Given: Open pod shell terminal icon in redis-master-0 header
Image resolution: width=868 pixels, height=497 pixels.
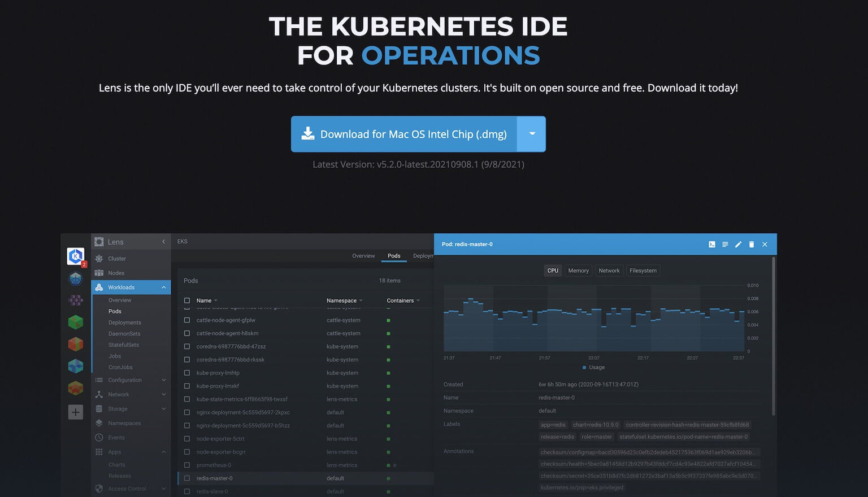Looking at the screenshot, I should point(712,245).
